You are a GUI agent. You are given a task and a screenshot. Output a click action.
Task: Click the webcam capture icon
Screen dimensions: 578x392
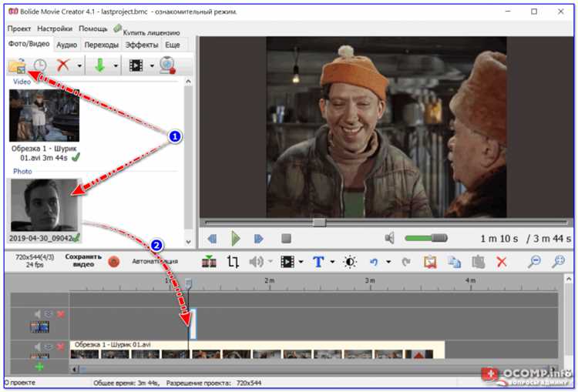[x=167, y=65]
